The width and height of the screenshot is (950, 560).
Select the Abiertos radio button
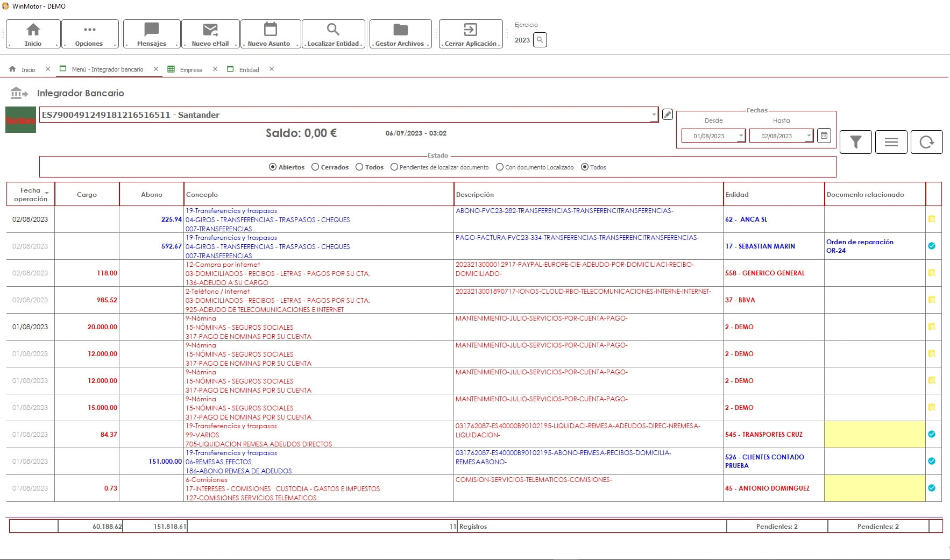tap(273, 167)
